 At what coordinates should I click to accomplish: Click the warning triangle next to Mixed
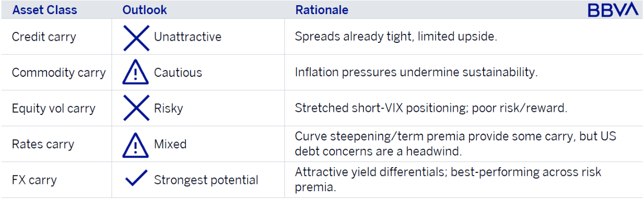[136, 144]
